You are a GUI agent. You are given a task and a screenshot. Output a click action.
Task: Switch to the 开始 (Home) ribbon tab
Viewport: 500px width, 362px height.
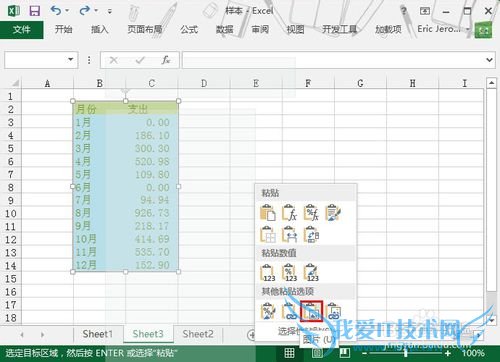(63, 29)
